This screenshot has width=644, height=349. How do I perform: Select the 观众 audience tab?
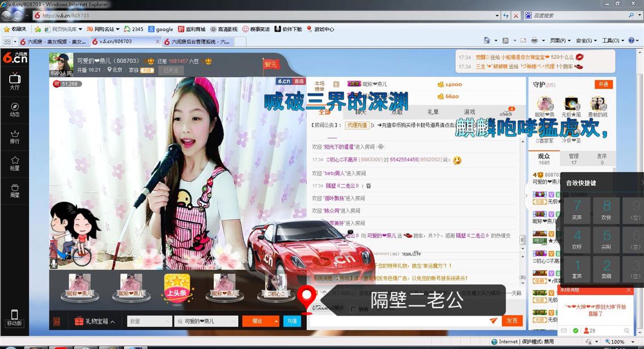[544, 159]
